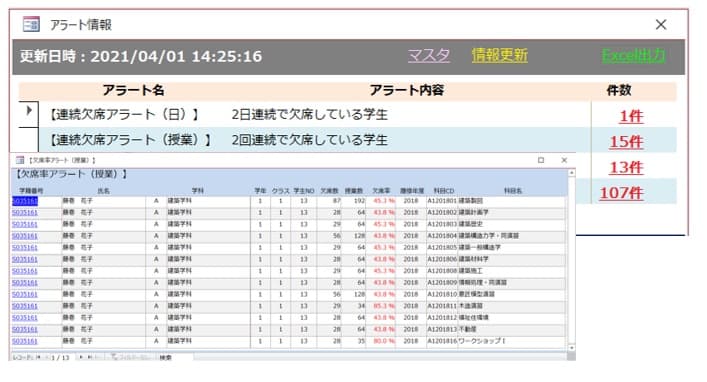Click student ID link in A1201813 row
Image resolution: width=707 pixels, height=382 pixels.
pos(25,330)
